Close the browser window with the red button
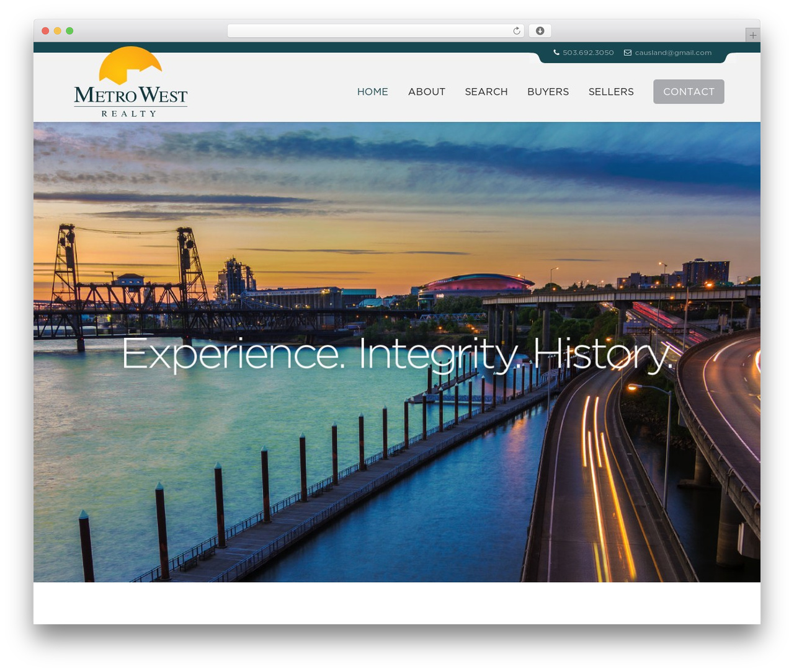 (45, 31)
